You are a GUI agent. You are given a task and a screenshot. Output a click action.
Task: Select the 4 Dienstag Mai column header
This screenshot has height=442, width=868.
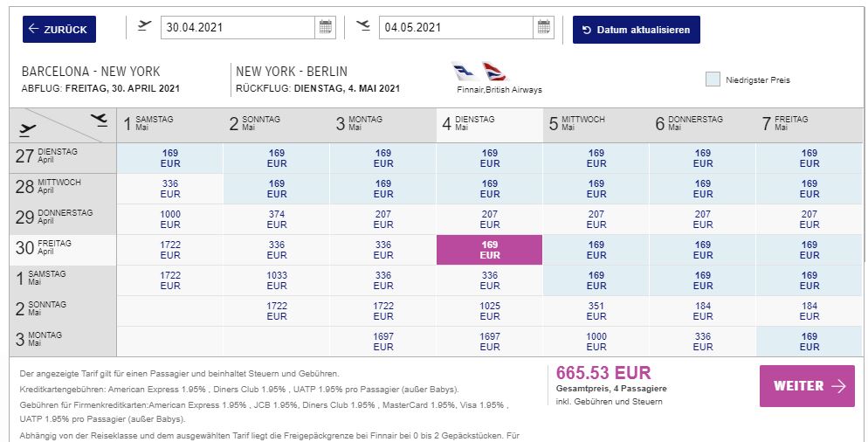[x=489, y=125]
